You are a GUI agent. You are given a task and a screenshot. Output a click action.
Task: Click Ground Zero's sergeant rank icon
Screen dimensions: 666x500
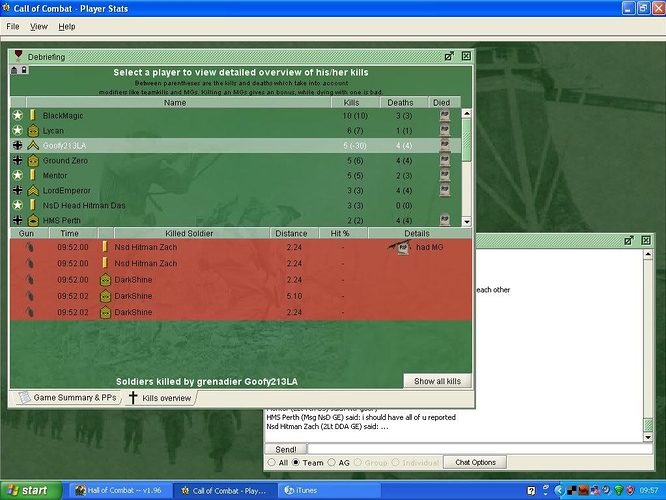(x=33, y=161)
